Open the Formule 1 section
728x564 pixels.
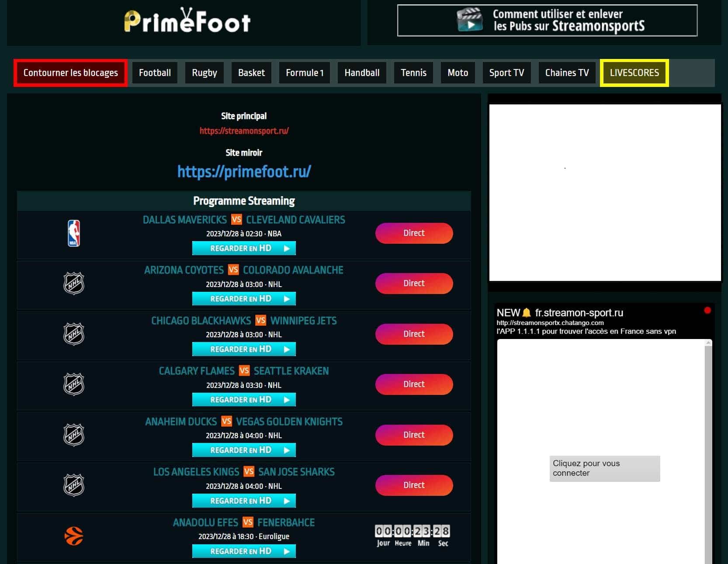[x=305, y=73]
